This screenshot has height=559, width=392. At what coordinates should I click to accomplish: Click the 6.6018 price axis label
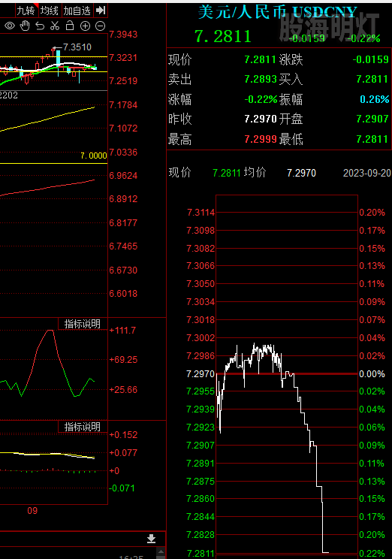[x=123, y=294]
